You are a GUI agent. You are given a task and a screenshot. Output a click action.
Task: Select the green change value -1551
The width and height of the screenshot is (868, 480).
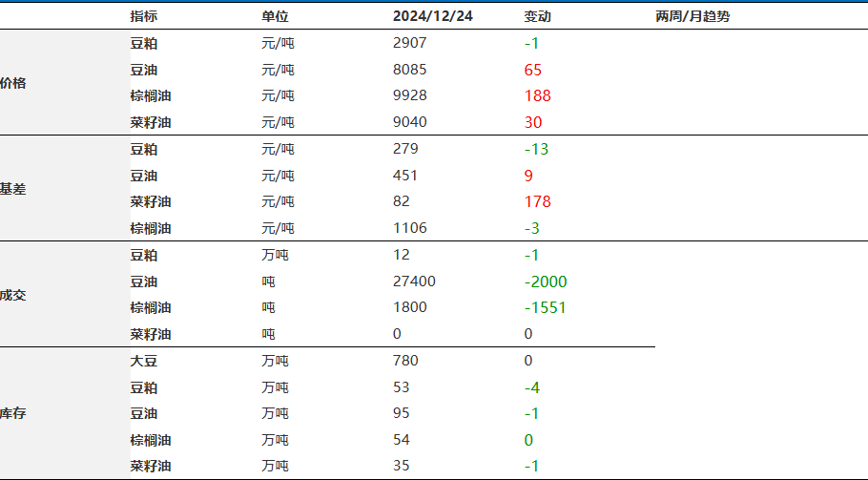click(x=546, y=308)
